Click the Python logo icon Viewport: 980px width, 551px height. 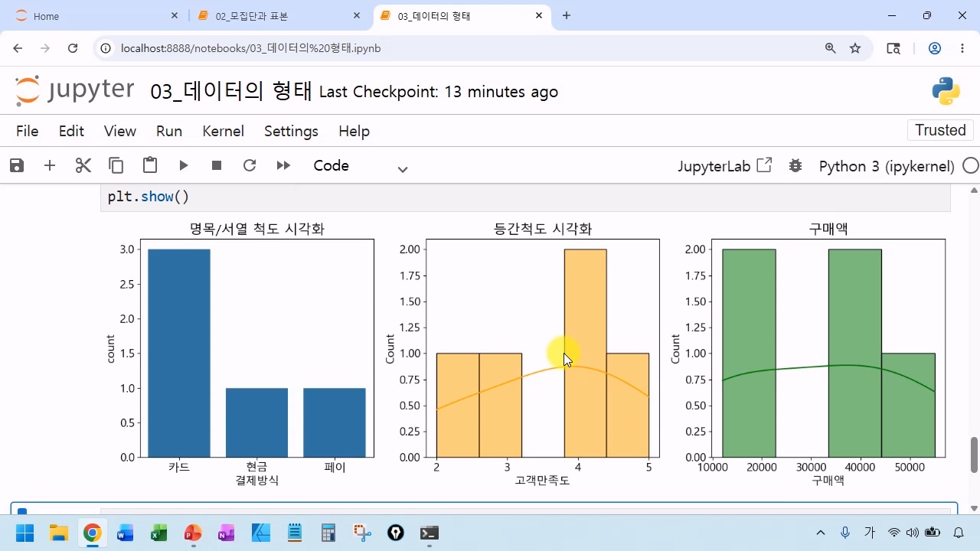946,91
